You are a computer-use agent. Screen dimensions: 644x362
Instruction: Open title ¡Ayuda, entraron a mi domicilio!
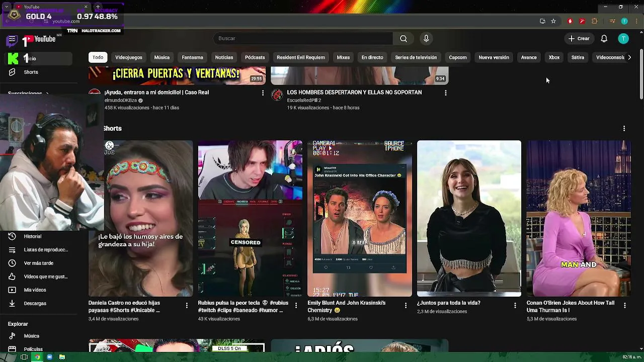(156, 93)
